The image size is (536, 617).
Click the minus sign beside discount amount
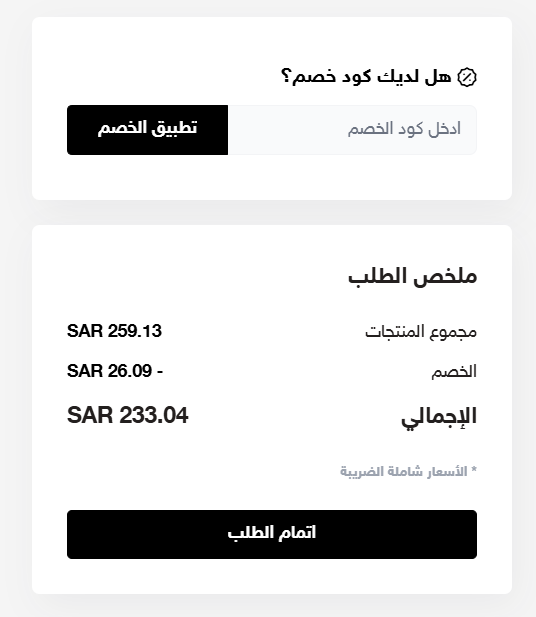(x=160, y=371)
